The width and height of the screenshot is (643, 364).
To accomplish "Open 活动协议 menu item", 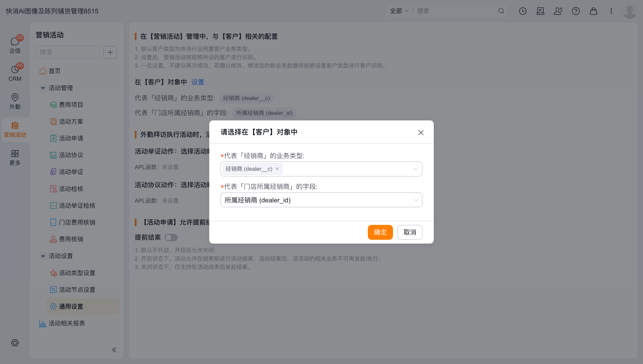I will 67,155.
